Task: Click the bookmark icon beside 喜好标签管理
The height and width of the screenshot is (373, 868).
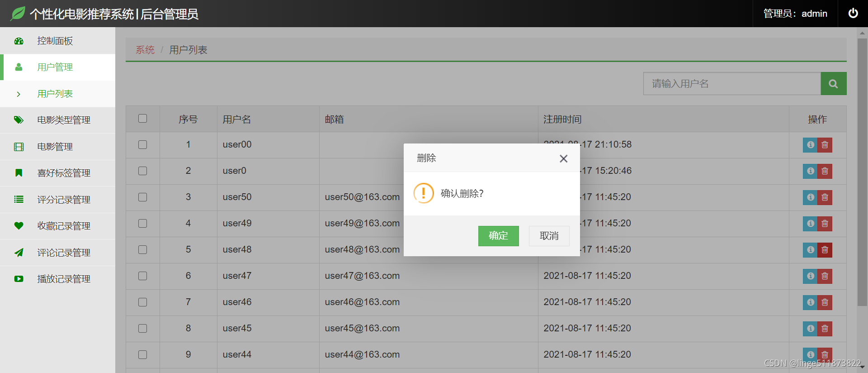Action: click(19, 173)
